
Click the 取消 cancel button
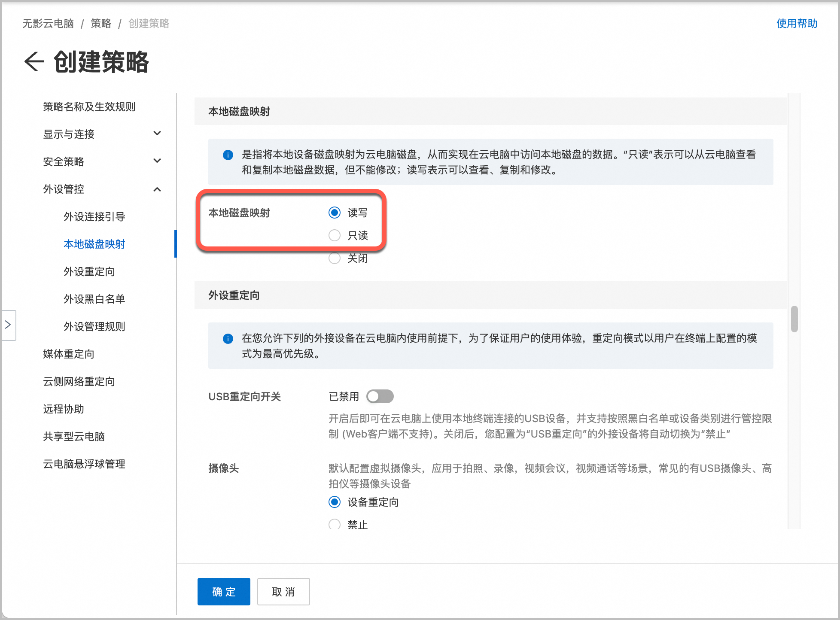(283, 592)
